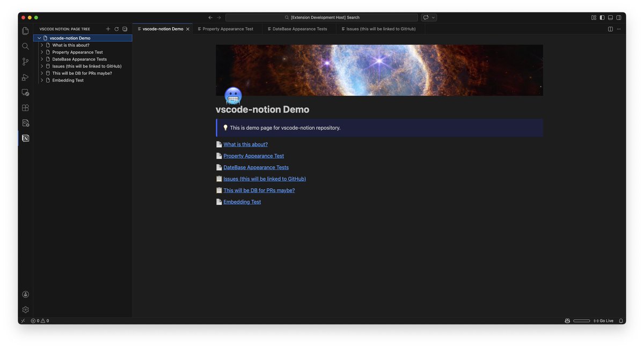Expand the Issues database tree node
The height and width of the screenshot is (348, 644).
(x=42, y=66)
